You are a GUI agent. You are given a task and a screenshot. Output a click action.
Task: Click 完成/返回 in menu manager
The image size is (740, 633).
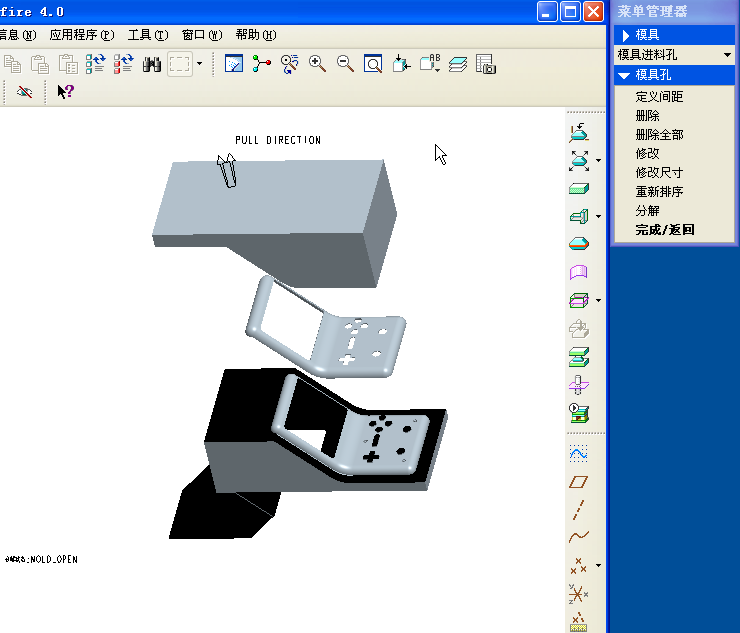pyautogui.click(x=664, y=230)
